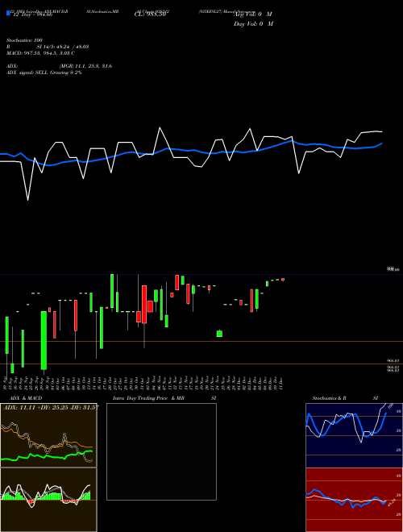
Task: Click the MACD histogram panel with green bars
Action: click(x=48, y=500)
